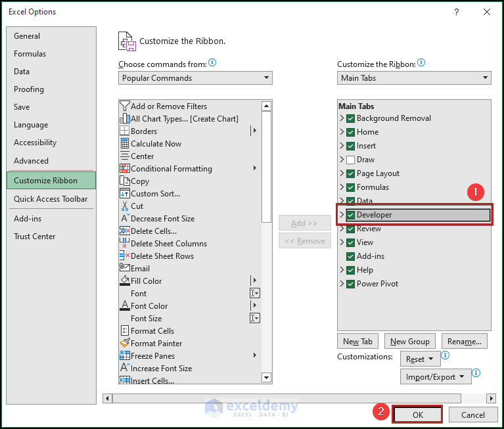Expand the Help tab tree node
The width and height of the screenshot is (504, 429).
coord(342,269)
